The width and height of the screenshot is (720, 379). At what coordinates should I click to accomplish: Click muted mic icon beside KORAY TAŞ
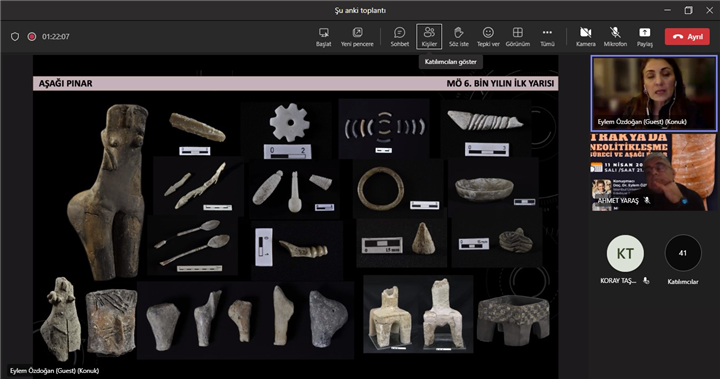point(646,281)
